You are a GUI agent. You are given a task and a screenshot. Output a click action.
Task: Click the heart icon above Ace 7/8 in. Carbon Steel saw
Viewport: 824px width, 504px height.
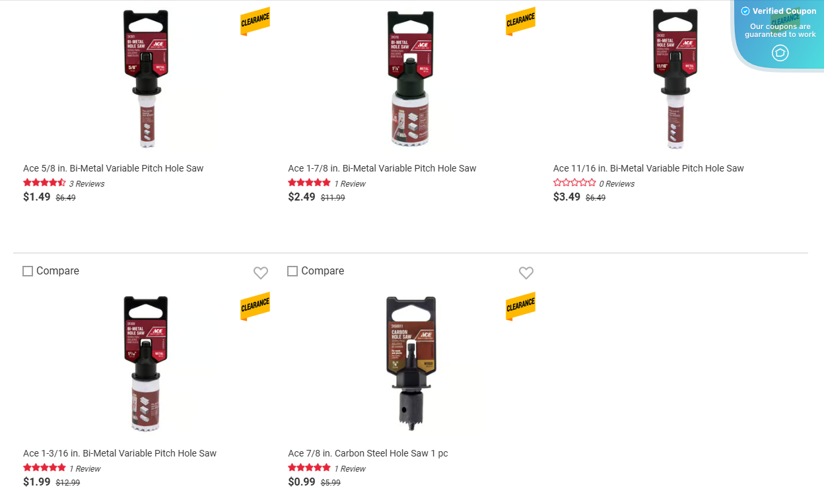(x=526, y=272)
